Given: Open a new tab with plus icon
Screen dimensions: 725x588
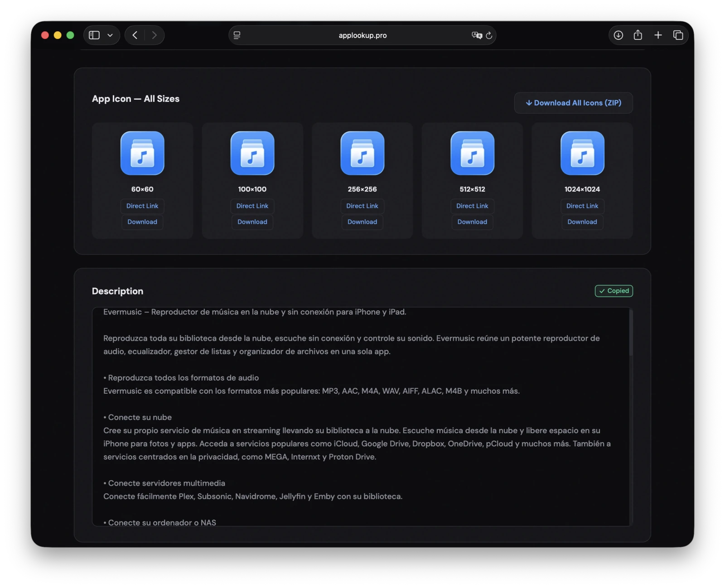Looking at the screenshot, I should 658,35.
